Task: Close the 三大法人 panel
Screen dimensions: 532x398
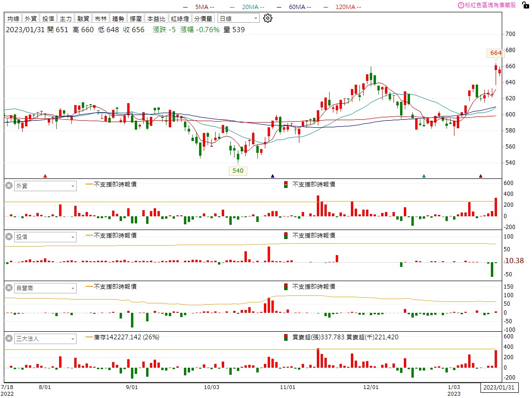Action: pos(9,338)
